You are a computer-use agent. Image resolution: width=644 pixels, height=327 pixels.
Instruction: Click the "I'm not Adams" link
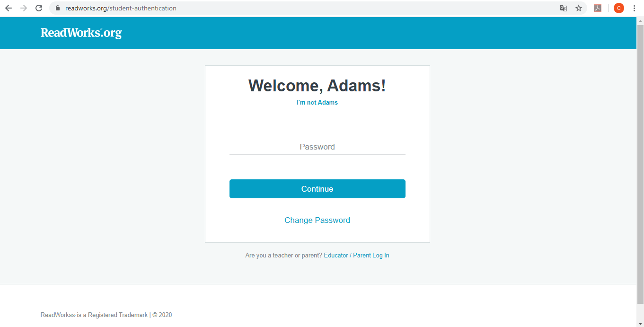click(317, 102)
